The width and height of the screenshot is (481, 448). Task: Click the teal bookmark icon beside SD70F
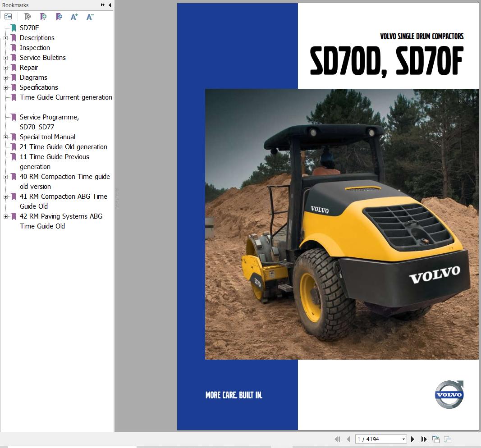tap(14, 28)
